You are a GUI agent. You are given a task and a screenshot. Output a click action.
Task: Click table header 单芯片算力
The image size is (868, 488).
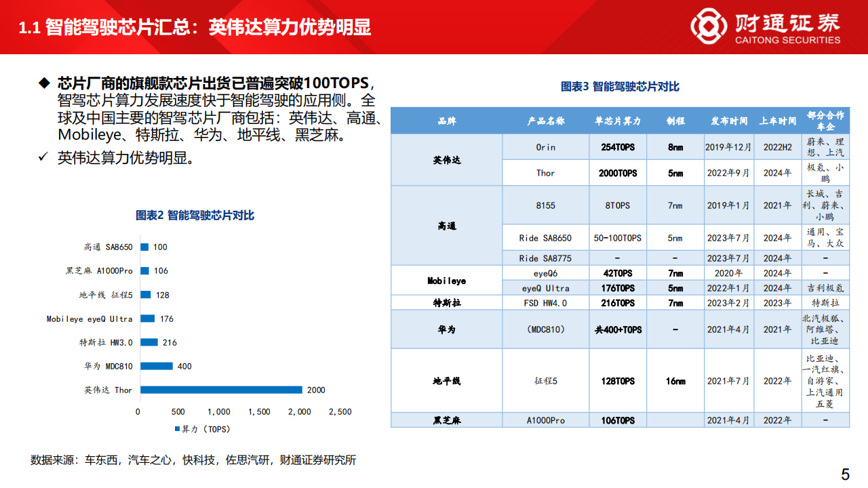618,121
